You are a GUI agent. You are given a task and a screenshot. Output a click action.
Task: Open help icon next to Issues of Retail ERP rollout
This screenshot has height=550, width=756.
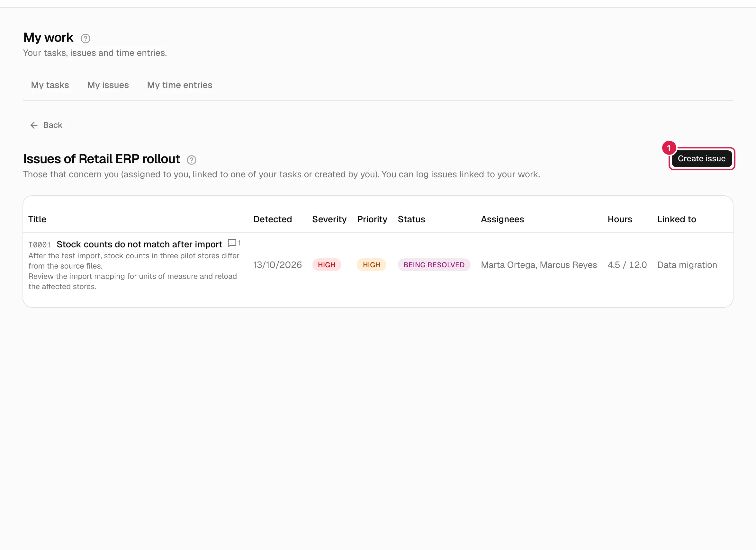(191, 160)
